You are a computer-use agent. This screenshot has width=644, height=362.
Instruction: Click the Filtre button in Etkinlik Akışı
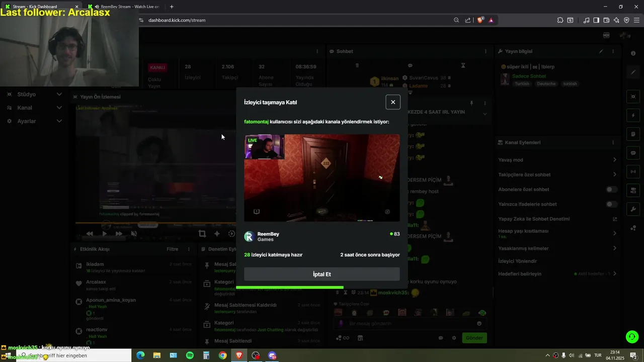click(x=173, y=249)
